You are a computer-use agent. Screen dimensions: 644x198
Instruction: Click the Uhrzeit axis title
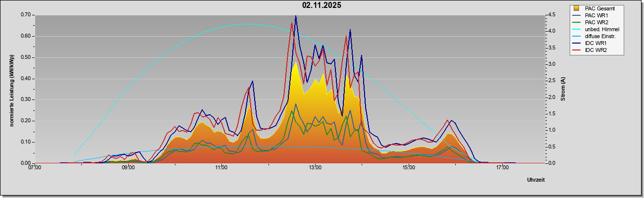(536, 180)
